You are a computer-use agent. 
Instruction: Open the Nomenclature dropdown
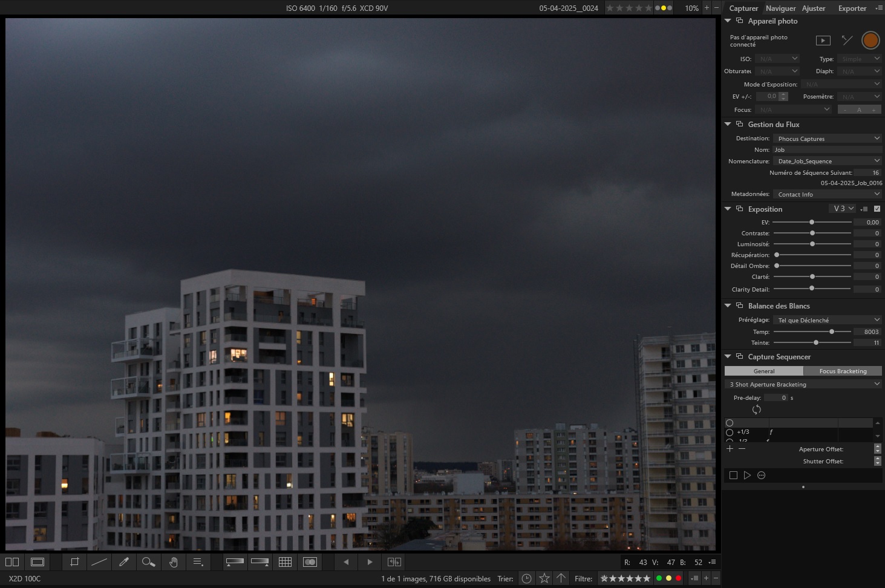coord(827,161)
